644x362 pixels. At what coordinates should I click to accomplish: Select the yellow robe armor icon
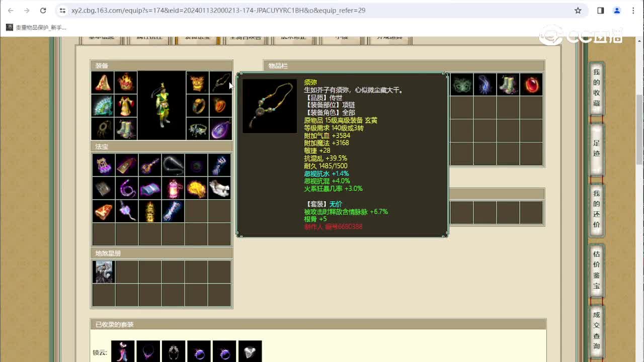(x=126, y=106)
